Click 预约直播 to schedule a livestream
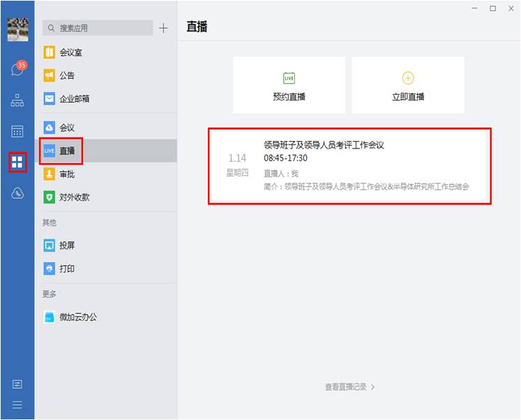The image size is (521, 420). pos(289,85)
